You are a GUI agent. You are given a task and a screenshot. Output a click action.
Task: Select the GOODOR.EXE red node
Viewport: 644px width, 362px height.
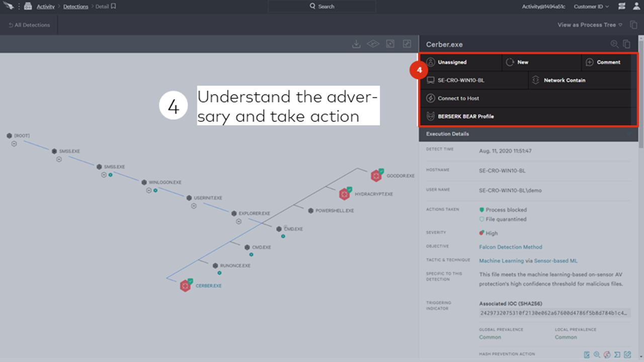tap(376, 176)
